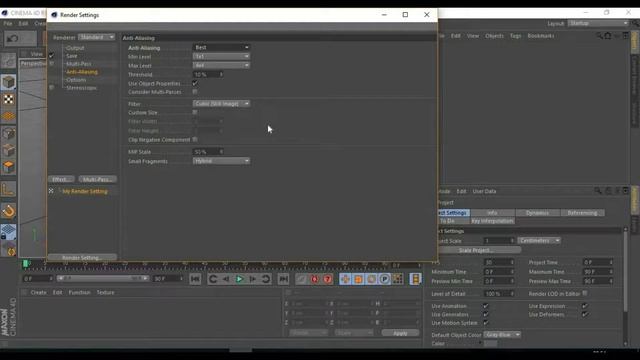Select the Polygons mode cube icon
The height and width of the screenshot is (360, 640).
(8, 167)
